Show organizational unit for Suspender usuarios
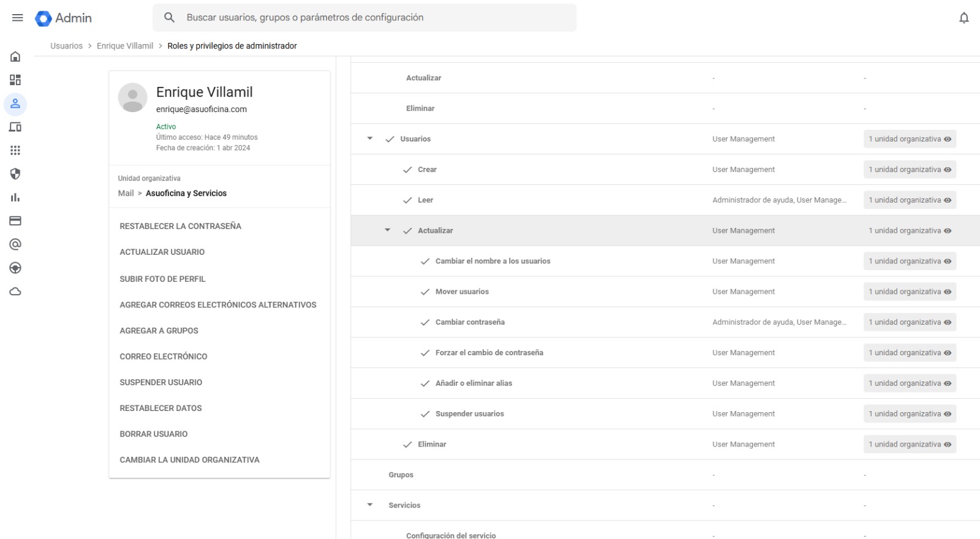Viewport: 980px width, 539px height. [909, 414]
